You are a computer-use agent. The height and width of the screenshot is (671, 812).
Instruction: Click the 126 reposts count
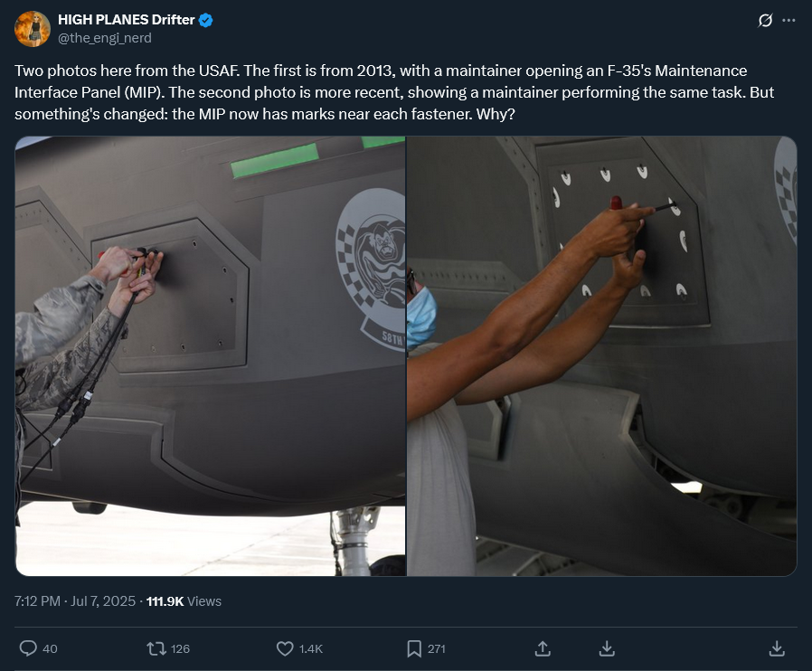tap(180, 648)
